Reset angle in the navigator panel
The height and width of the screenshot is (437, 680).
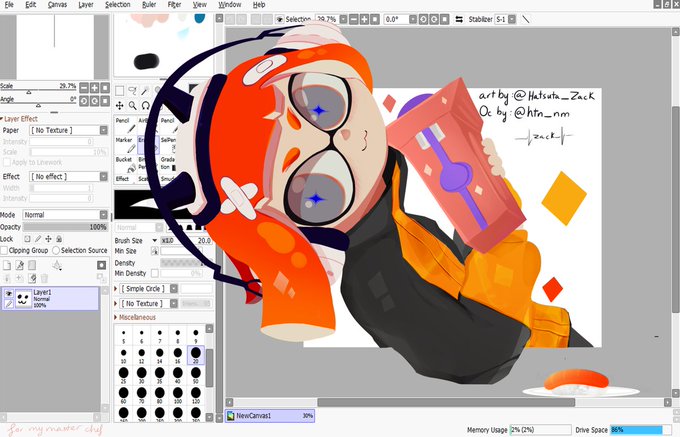tap(105, 101)
